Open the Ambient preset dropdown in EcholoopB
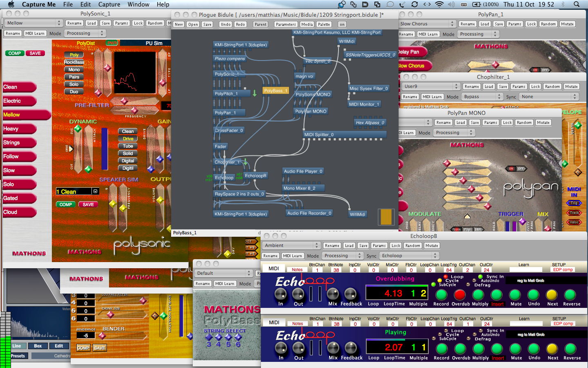The image size is (588, 368). (x=291, y=245)
